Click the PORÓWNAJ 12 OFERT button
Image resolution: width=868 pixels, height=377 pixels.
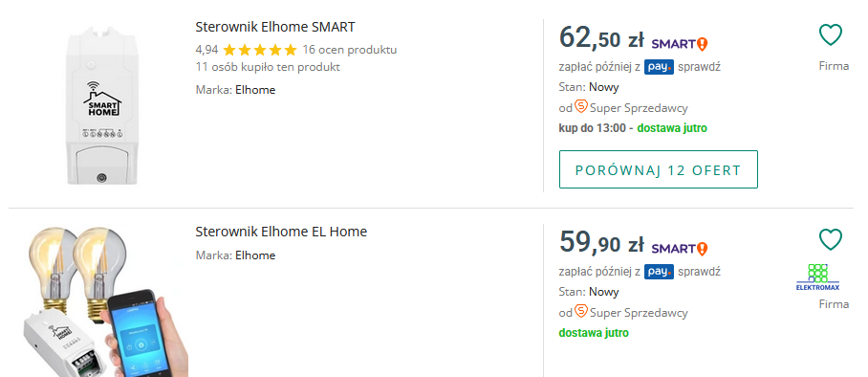click(x=659, y=169)
